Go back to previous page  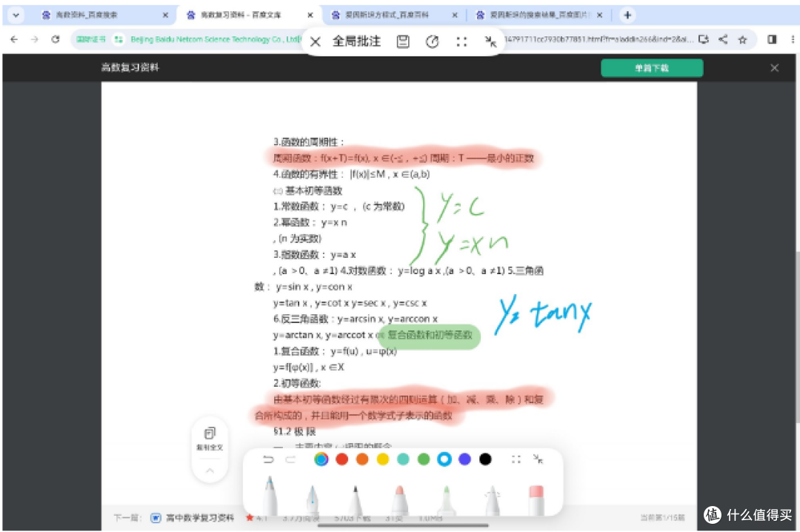[14, 39]
